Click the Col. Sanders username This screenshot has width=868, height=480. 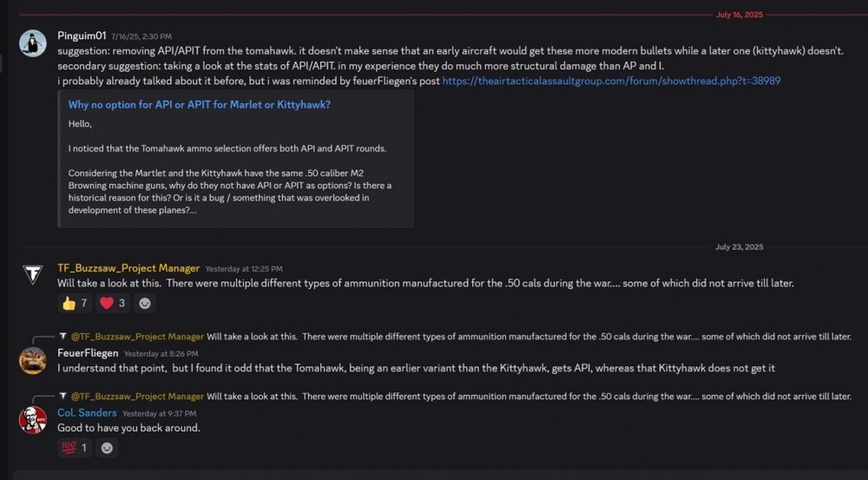(x=87, y=413)
